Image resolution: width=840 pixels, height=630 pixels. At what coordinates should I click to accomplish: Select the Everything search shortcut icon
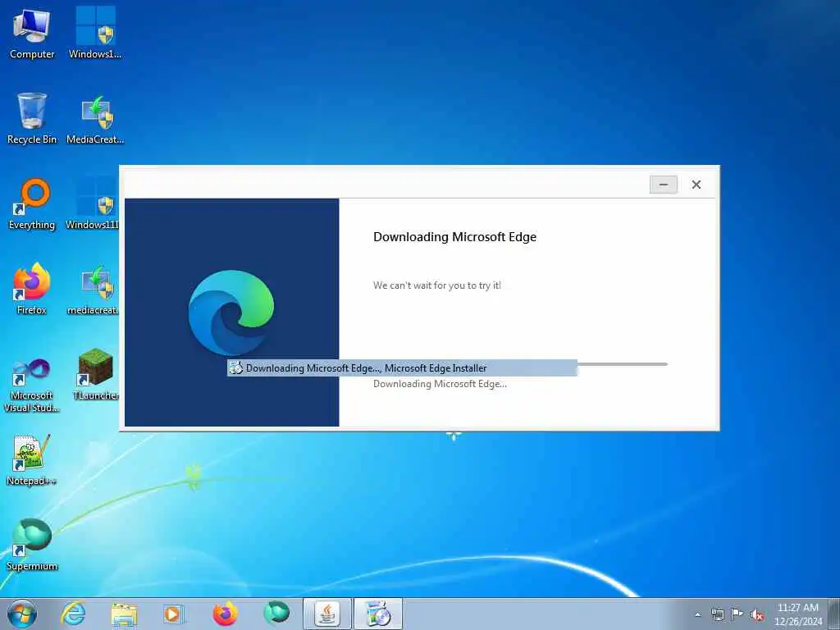(32, 204)
